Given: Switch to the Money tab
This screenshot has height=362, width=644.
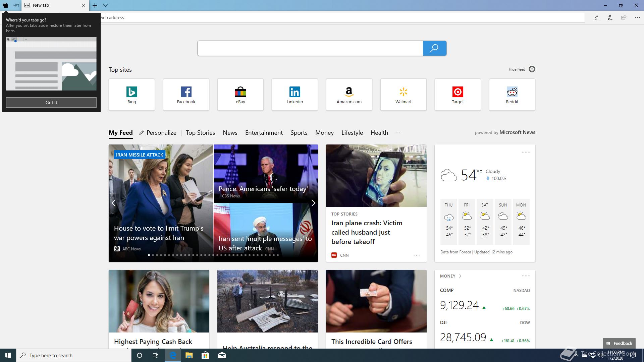Looking at the screenshot, I should click(x=324, y=133).
